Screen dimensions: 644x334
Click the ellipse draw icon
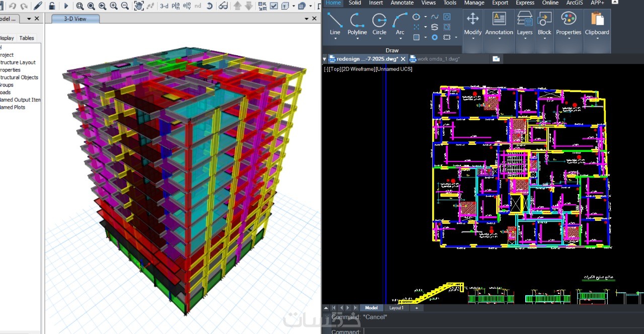click(416, 17)
